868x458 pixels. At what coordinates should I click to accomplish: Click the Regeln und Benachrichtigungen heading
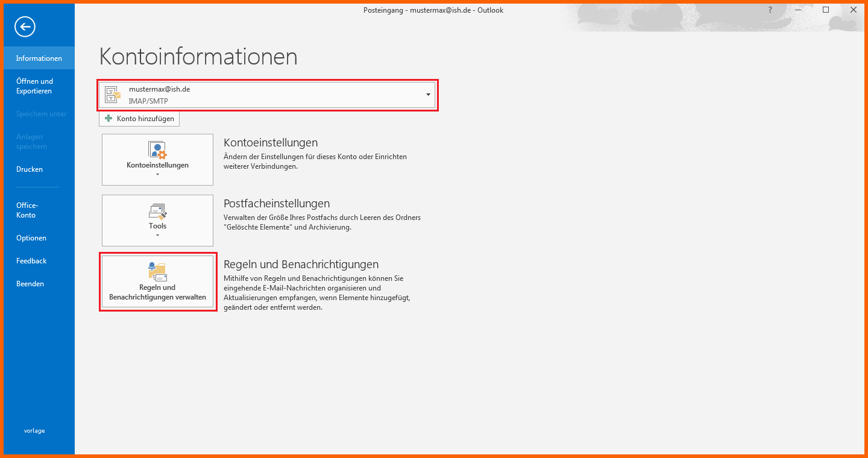pyautogui.click(x=301, y=264)
